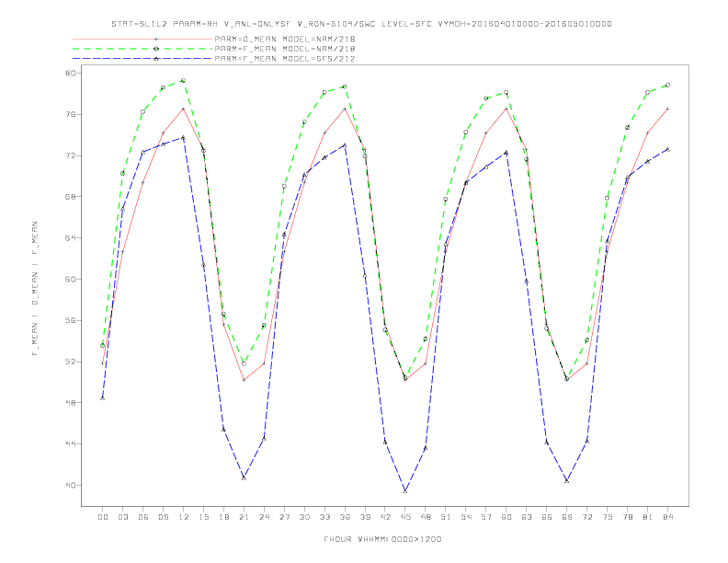
Task: Click the blue triangle data marker at hour 69
Action: pyautogui.click(x=567, y=480)
